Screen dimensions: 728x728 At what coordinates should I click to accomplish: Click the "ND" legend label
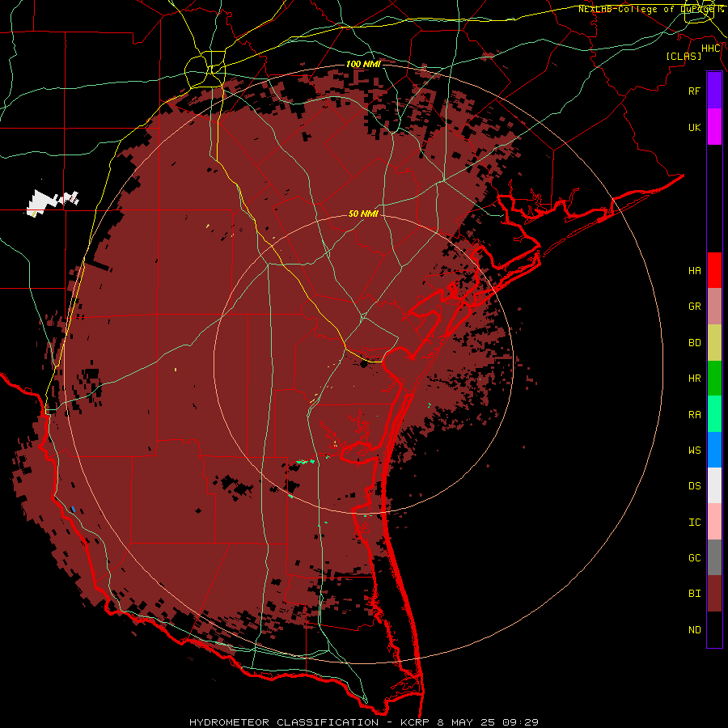(695, 630)
